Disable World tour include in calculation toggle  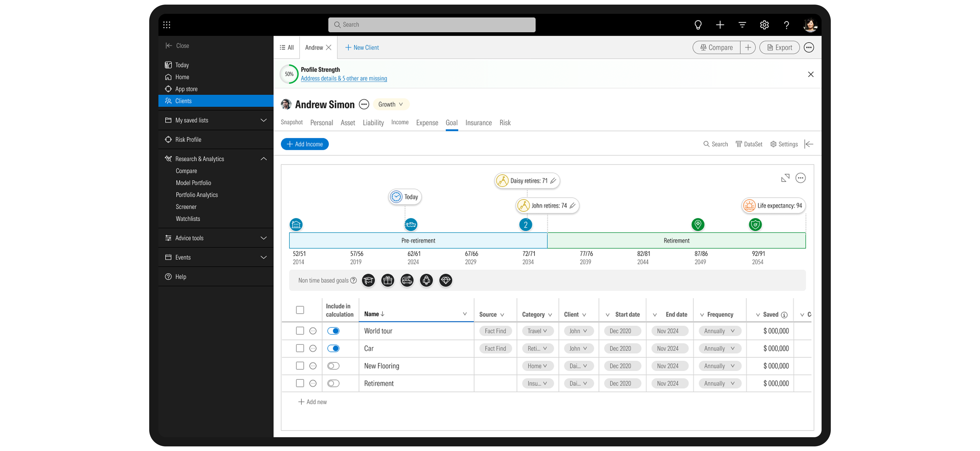pos(333,331)
